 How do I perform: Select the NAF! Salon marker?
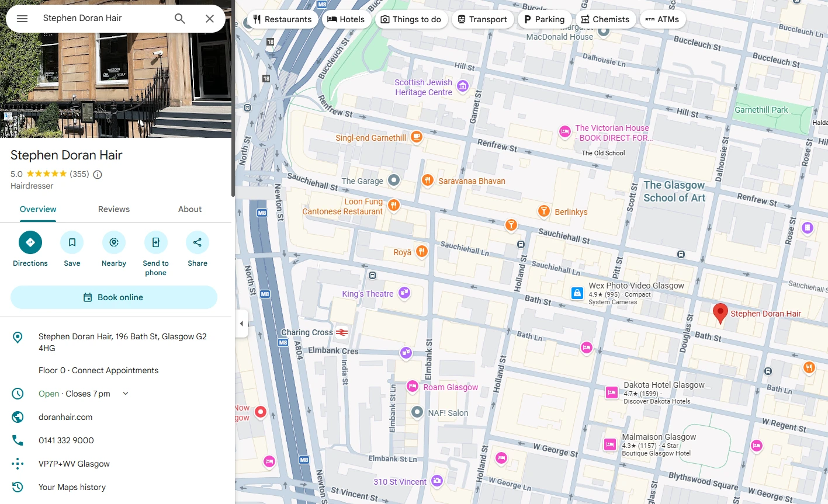417,412
